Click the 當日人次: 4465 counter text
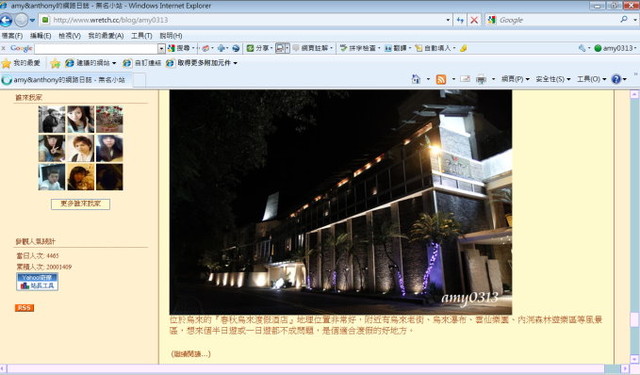 click(x=38, y=256)
